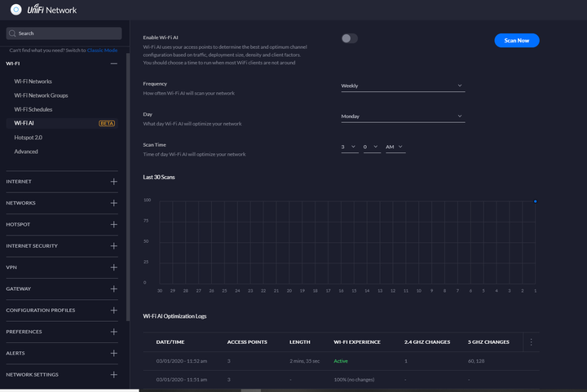Expand VPN section with plus icon
The width and height of the screenshot is (587, 392).
coord(114,267)
